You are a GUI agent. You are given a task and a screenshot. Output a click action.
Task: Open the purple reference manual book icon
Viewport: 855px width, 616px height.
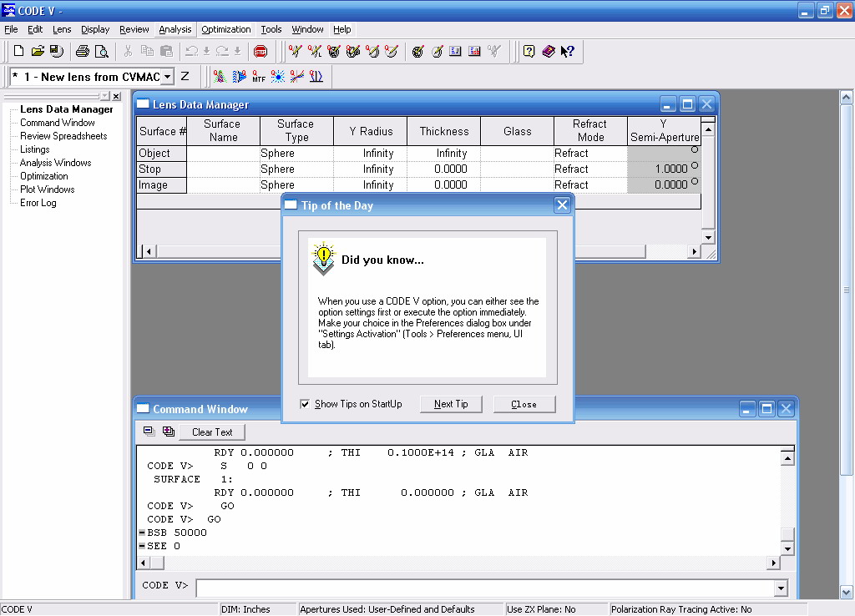(549, 51)
